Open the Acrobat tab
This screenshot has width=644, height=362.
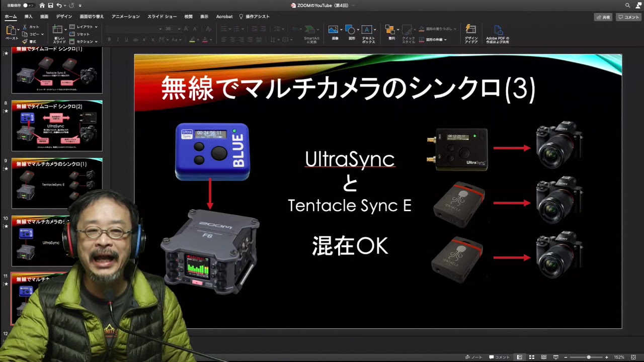click(224, 17)
